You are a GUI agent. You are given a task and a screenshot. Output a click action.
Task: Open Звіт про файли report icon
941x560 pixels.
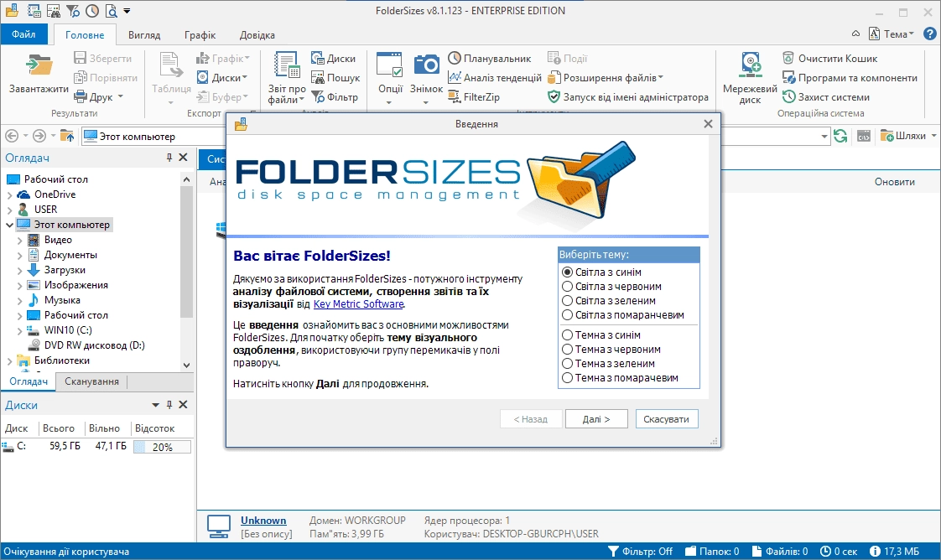point(287,65)
